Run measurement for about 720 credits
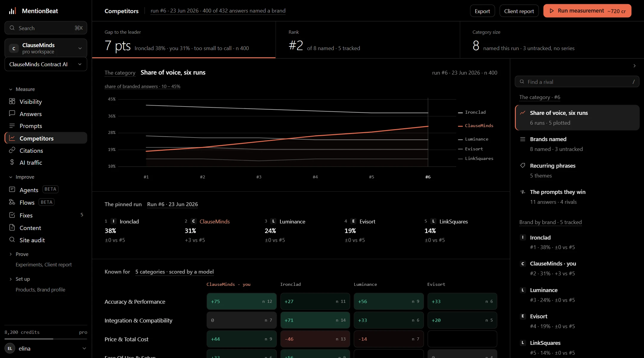The height and width of the screenshot is (358, 644). pos(587,11)
